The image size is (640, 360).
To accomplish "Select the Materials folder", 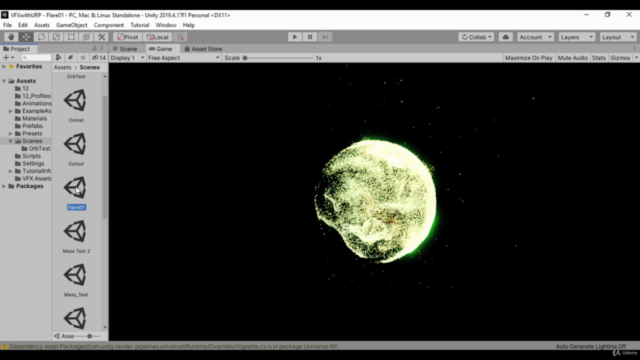I will (31, 118).
